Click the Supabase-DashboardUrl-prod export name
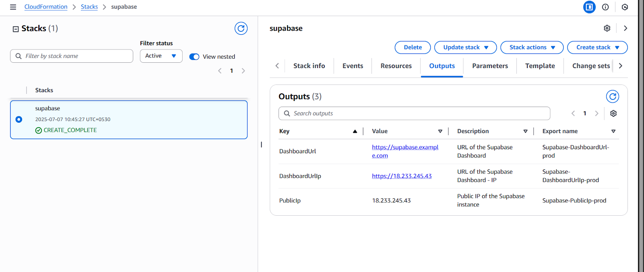 (x=576, y=151)
